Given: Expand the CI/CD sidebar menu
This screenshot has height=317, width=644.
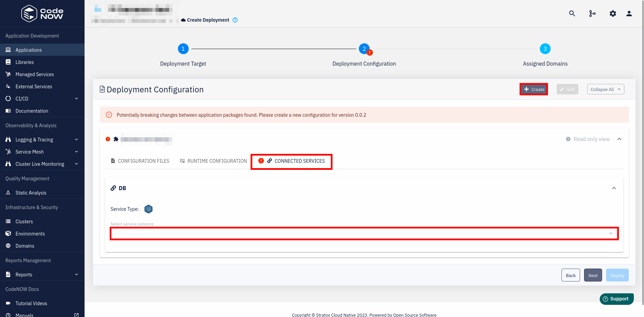Looking at the screenshot, I should point(42,98).
